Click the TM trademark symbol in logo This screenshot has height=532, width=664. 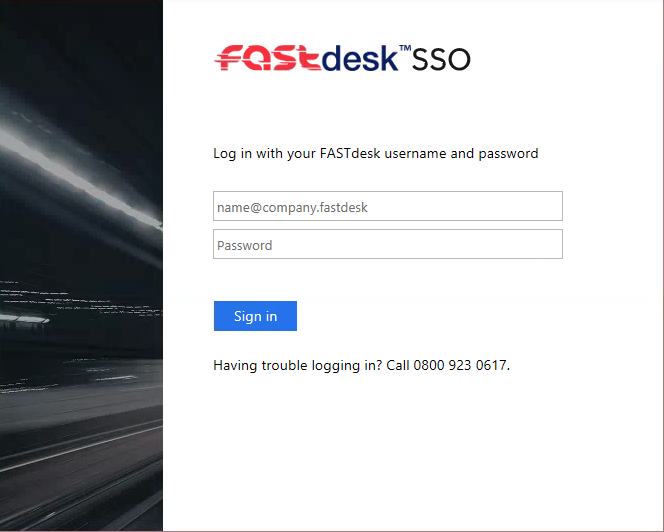click(405, 48)
